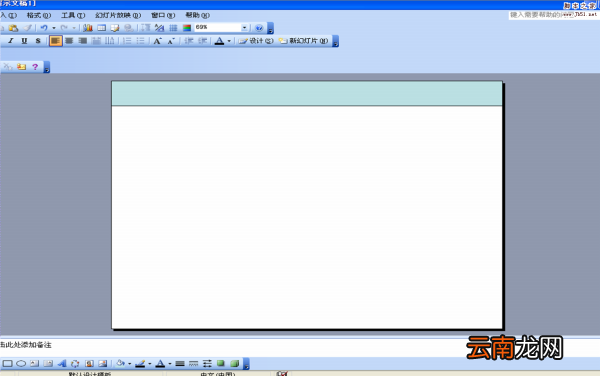Viewport: 600px width, 376px height.
Task: Select the Rectangle drawing tool
Action: [8, 363]
